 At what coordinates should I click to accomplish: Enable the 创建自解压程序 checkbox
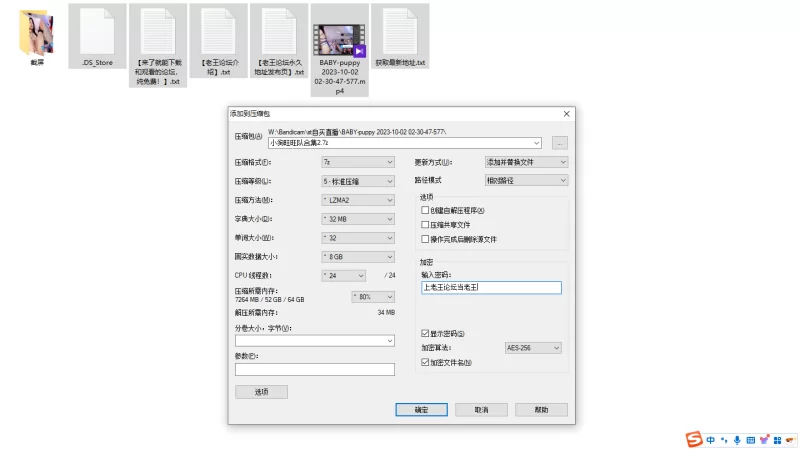(x=426, y=211)
